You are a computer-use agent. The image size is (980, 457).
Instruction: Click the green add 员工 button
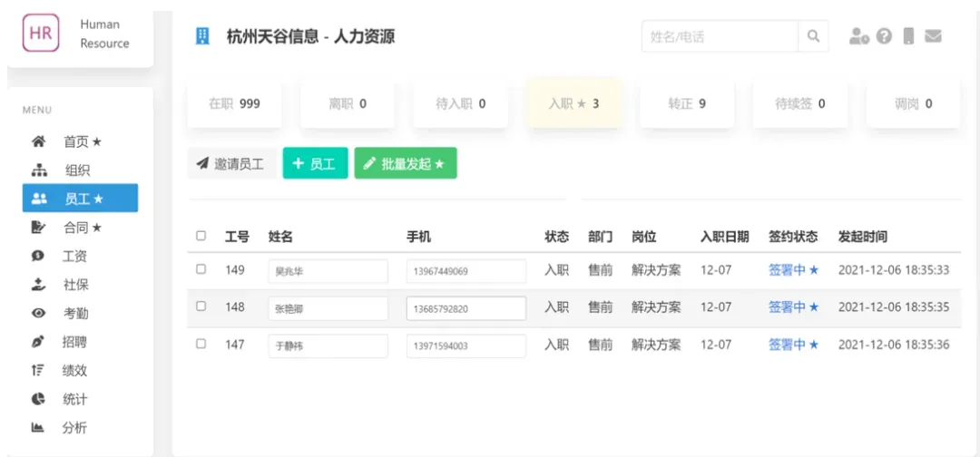(315, 163)
